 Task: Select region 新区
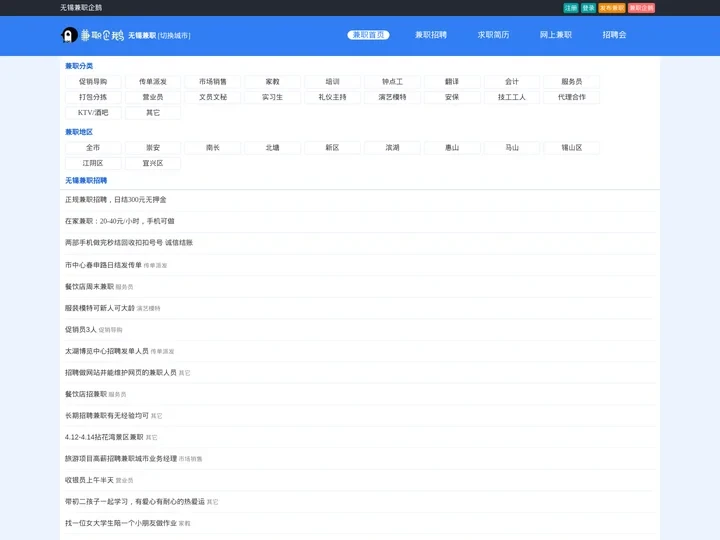pyautogui.click(x=332, y=148)
